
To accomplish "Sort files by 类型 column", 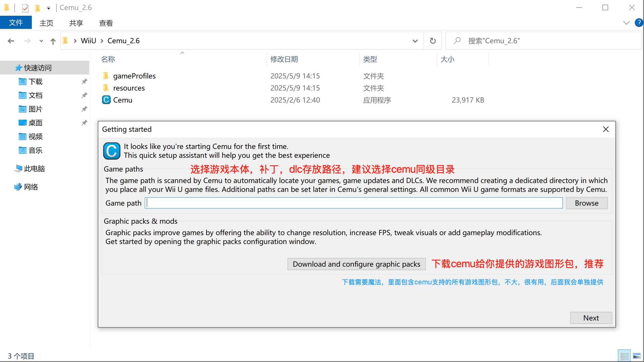I will click(x=370, y=59).
